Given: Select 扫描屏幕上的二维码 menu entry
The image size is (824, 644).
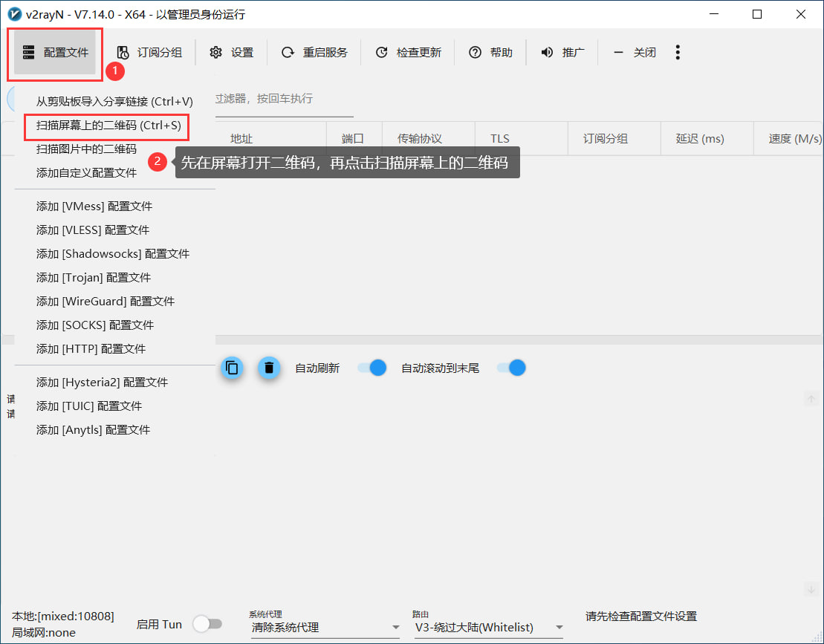Looking at the screenshot, I should [x=108, y=126].
